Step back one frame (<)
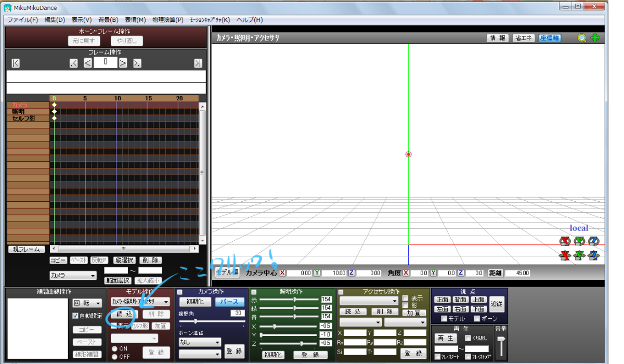Image resolution: width=624 pixels, height=364 pixels. tap(88, 63)
